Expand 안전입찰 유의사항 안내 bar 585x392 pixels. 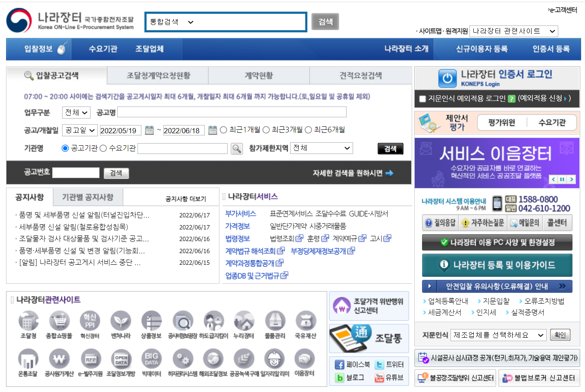(497, 286)
